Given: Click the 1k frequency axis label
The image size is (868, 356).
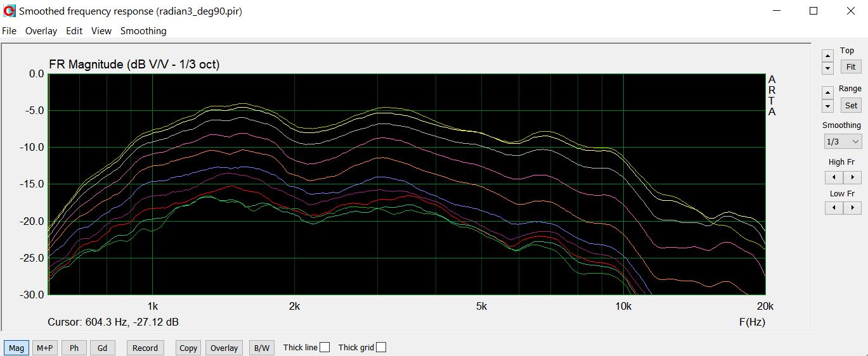Looking at the screenshot, I should click(x=153, y=306).
